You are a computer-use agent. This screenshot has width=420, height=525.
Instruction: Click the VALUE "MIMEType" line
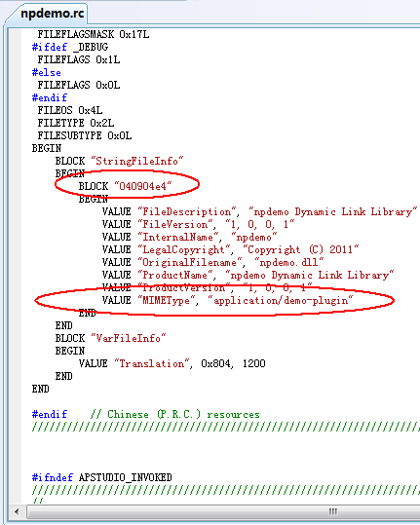227,300
